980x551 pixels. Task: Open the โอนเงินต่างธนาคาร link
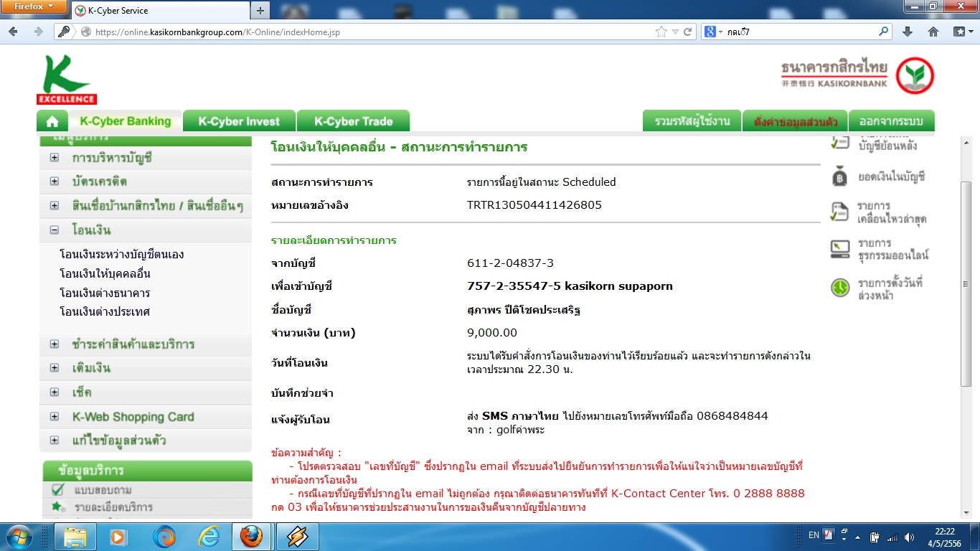[105, 293]
